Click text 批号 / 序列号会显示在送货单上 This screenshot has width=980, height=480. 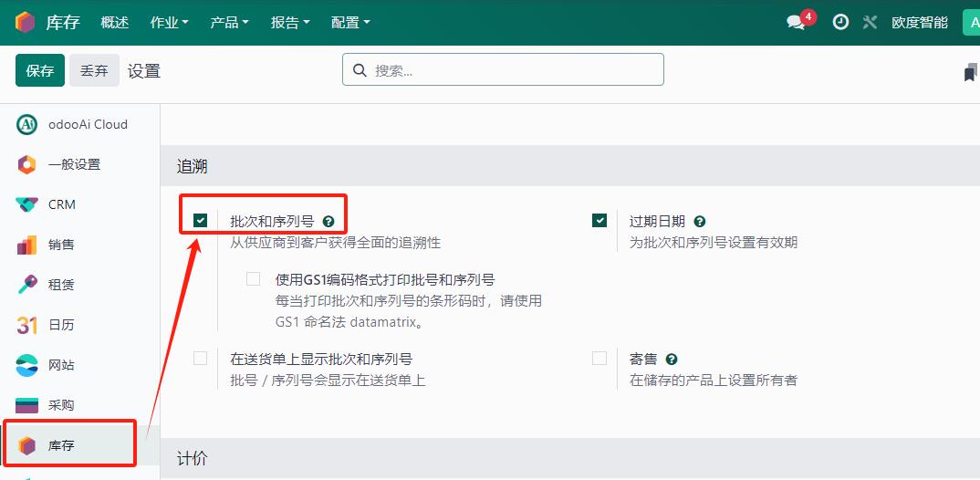coord(328,380)
